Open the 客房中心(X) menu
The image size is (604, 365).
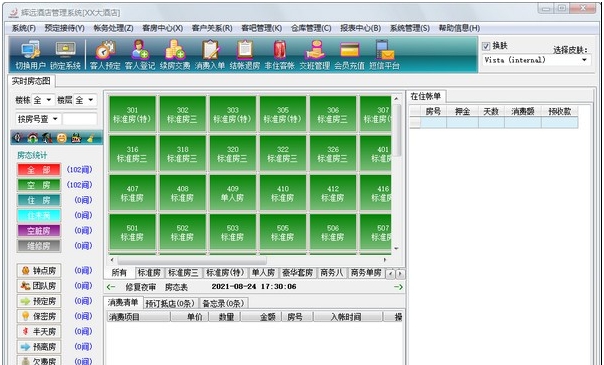(x=163, y=28)
